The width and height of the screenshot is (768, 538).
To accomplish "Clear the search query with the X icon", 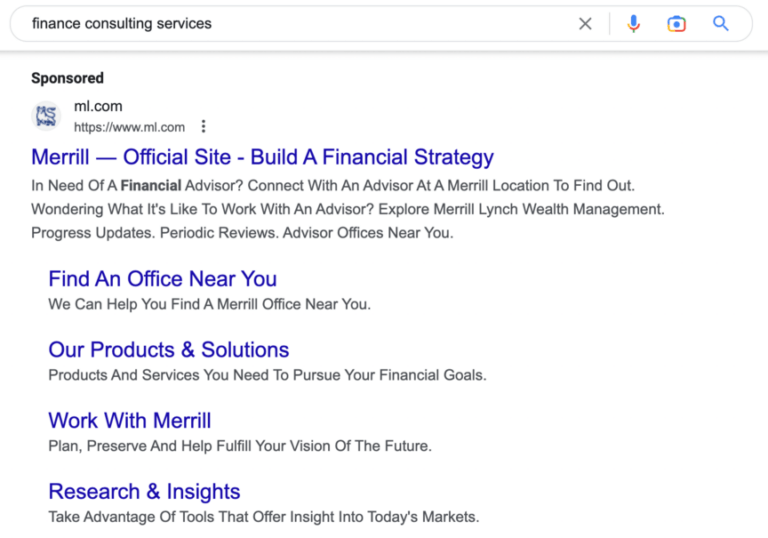I will (585, 24).
